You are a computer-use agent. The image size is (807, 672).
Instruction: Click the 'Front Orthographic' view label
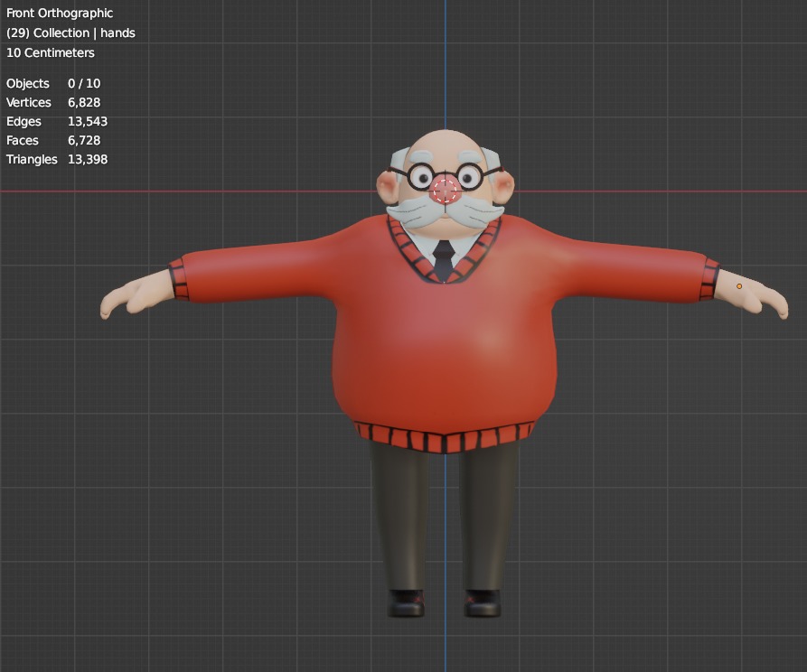click(x=59, y=14)
